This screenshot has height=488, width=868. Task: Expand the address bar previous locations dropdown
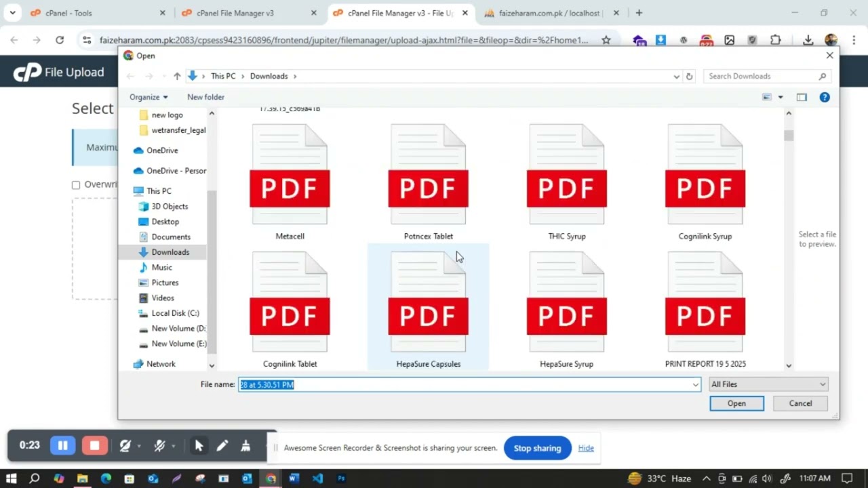(676, 77)
